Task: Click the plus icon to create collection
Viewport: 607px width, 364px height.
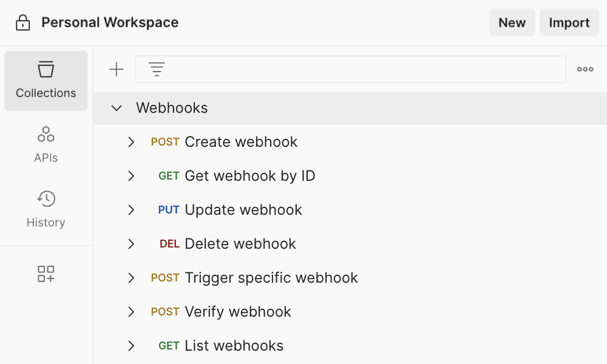Action: 116,70
